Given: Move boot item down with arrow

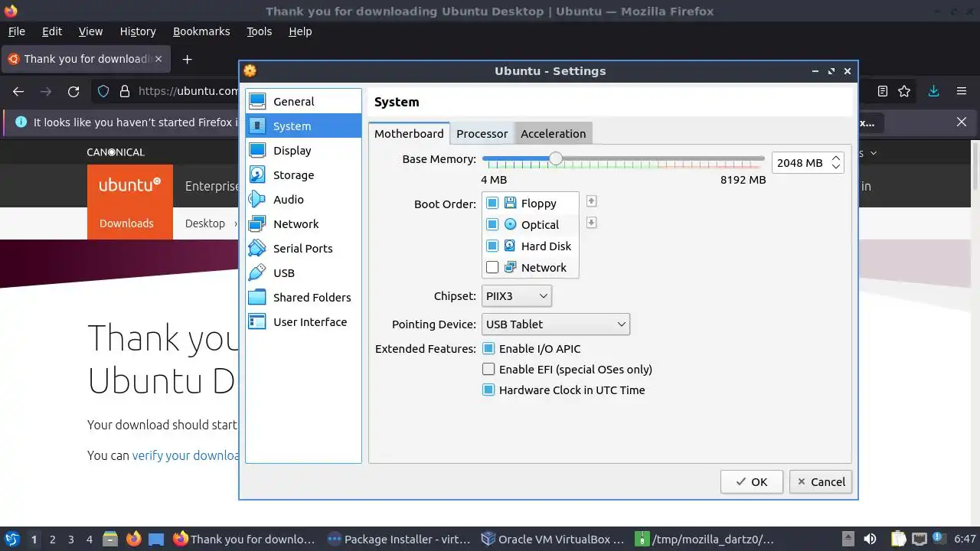Looking at the screenshot, I should pos(591,223).
